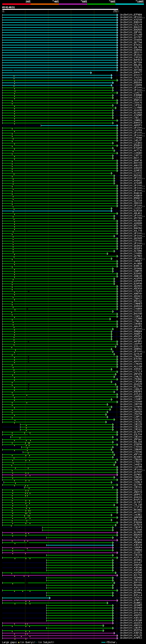Open the UniRef100_C8NUH5 label

coord(131,449)
